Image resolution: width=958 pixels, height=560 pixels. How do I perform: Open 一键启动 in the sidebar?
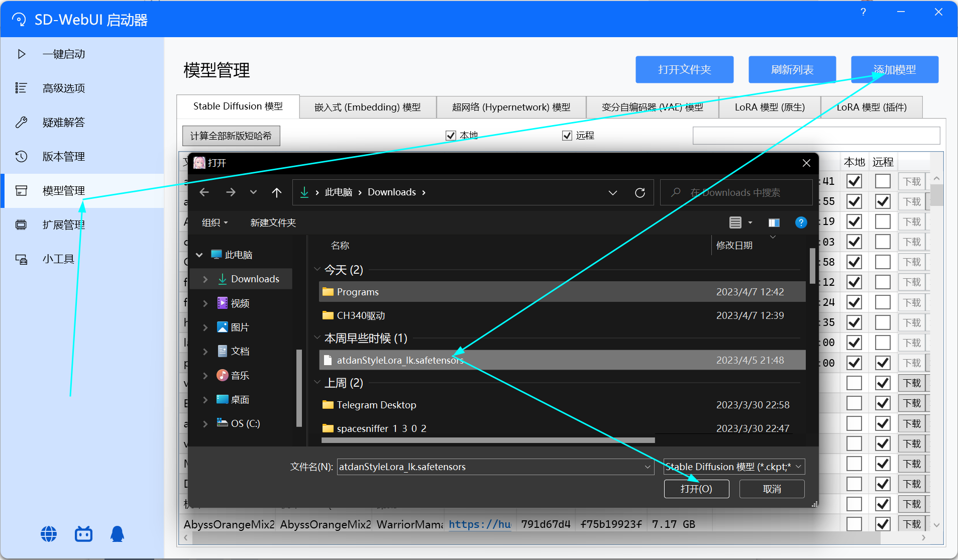[x=82, y=54]
